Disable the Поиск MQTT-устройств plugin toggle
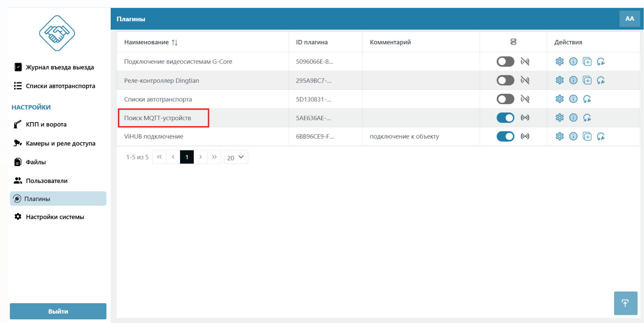This screenshot has height=323, width=644. click(x=505, y=118)
